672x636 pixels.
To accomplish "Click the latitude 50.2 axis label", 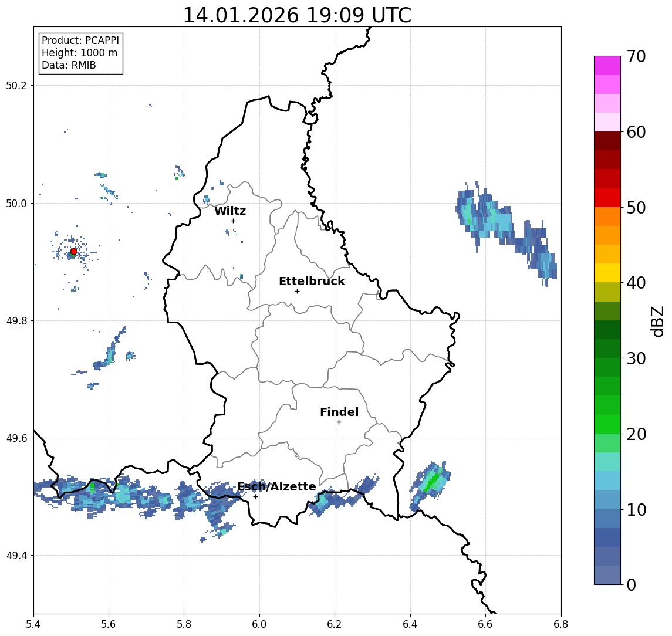I will tap(16, 85).
